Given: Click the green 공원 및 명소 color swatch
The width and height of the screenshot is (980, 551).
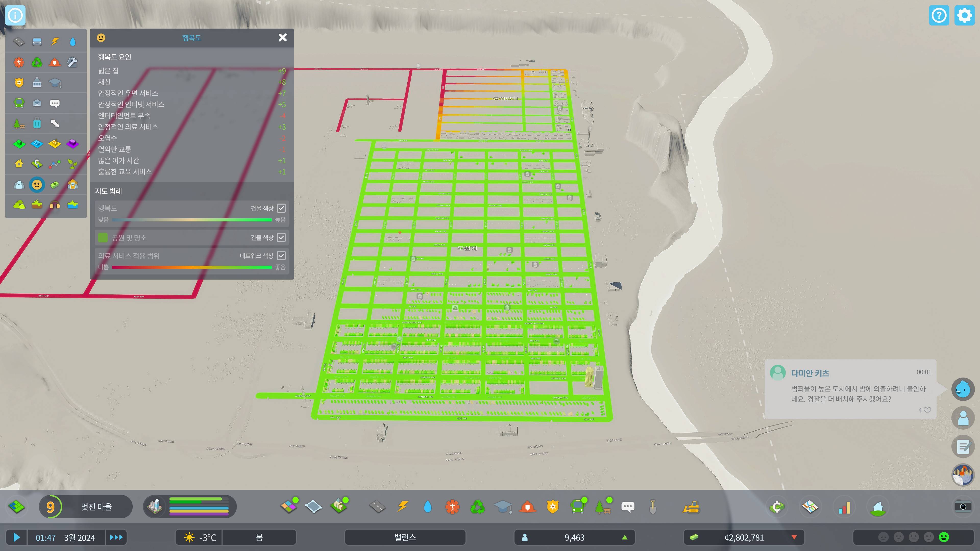Looking at the screenshot, I should pyautogui.click(x=103, y=238).
